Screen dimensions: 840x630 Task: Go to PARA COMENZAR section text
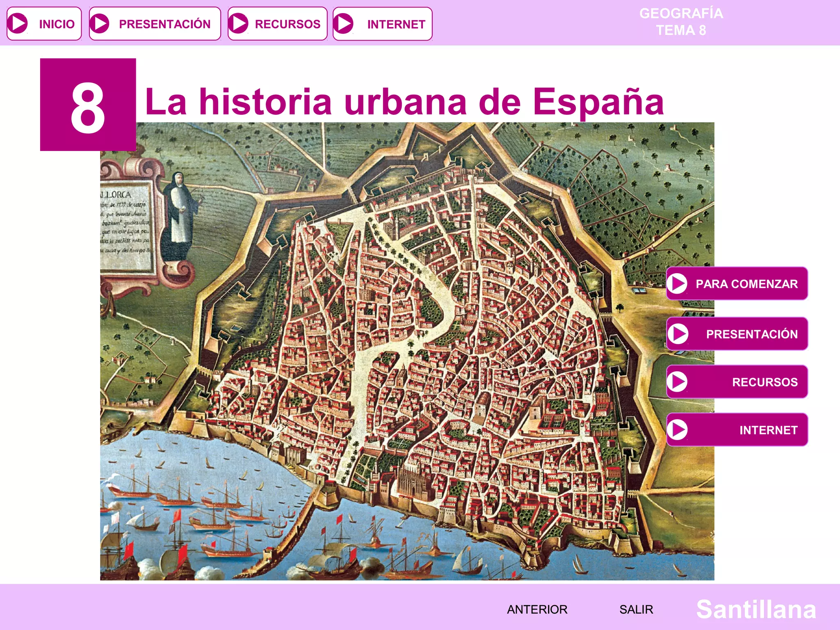(746, 284)
